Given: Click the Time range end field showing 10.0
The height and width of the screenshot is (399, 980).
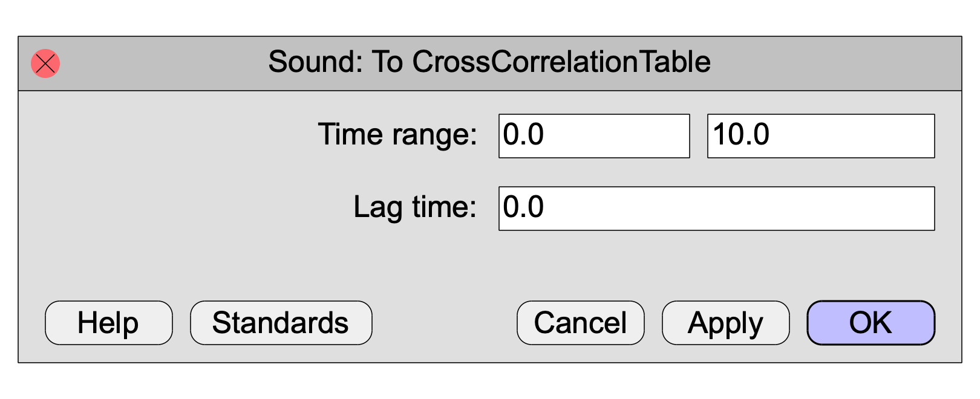Looking at the screenshot, I should point(821,136).
